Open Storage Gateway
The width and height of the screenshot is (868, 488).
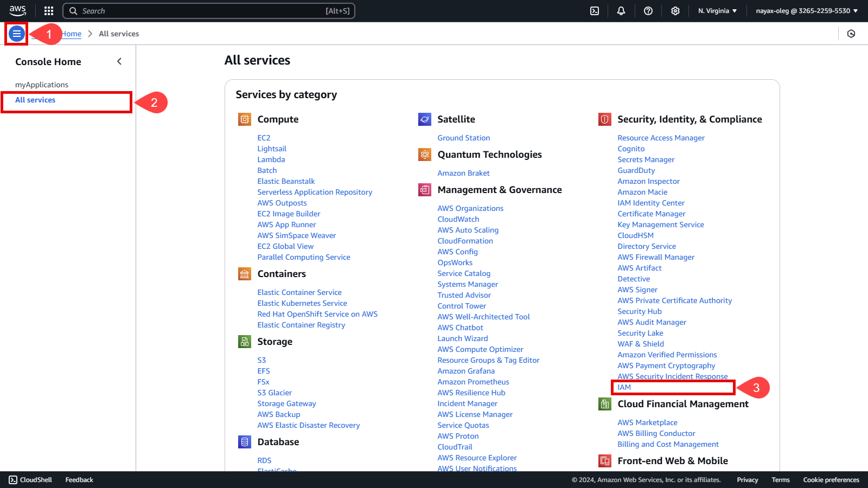click(x=286, y=403)
